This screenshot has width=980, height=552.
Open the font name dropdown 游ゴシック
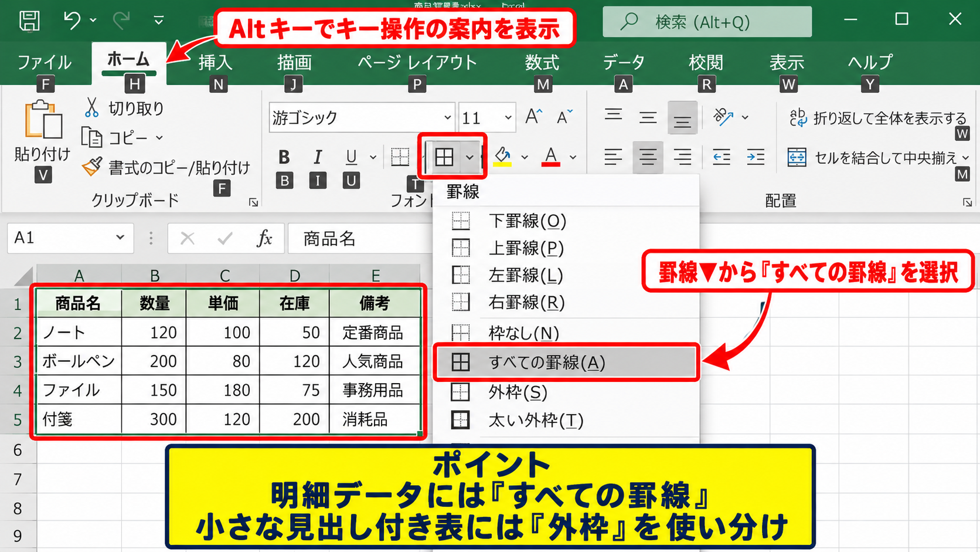[448, 117]
